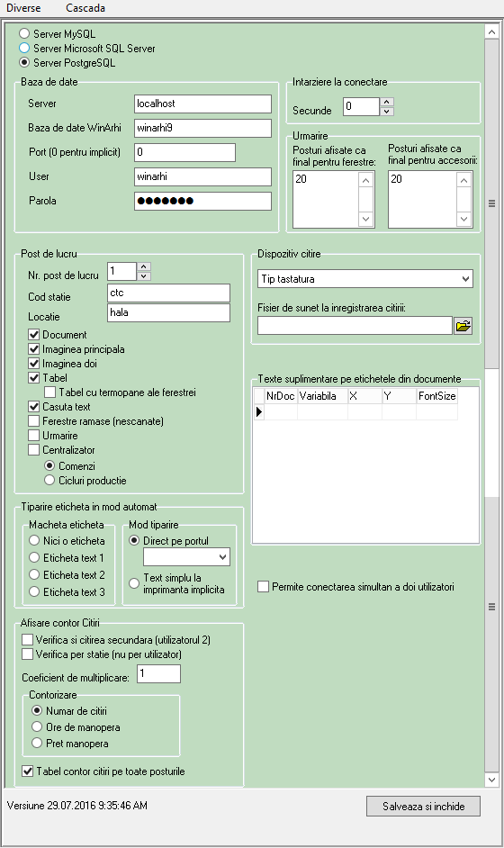Viewport: 504px width, 848px height.
Task: Decrease Secunde value with down arrow
Action: (x=387, y=112)
